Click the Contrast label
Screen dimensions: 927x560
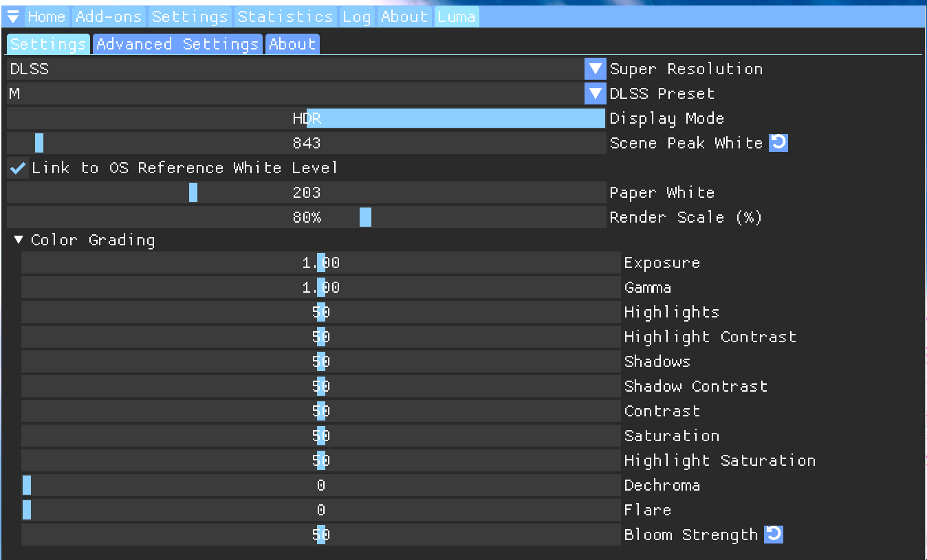tap(662, 411)
